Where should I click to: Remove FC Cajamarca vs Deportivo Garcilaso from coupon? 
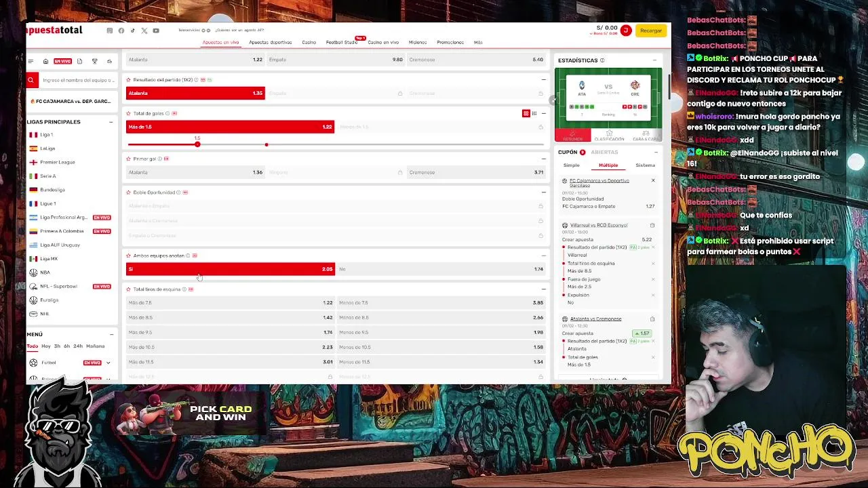(x=653, y=181)
